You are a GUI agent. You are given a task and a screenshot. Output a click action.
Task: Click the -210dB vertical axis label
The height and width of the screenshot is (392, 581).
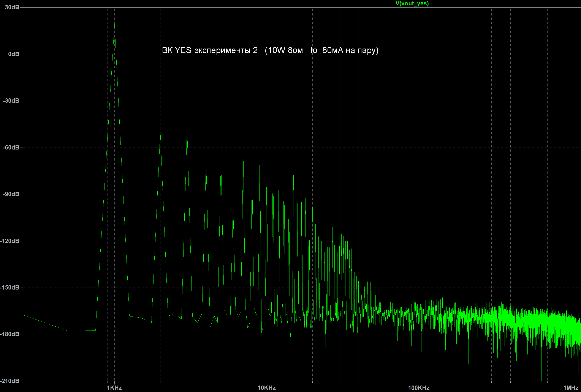pos(10,381)
